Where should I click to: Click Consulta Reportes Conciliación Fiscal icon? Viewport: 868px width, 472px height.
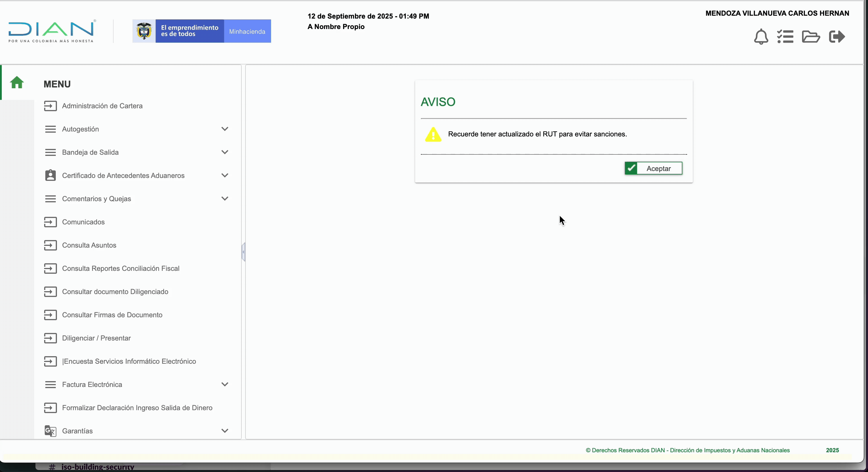(51, 269)
